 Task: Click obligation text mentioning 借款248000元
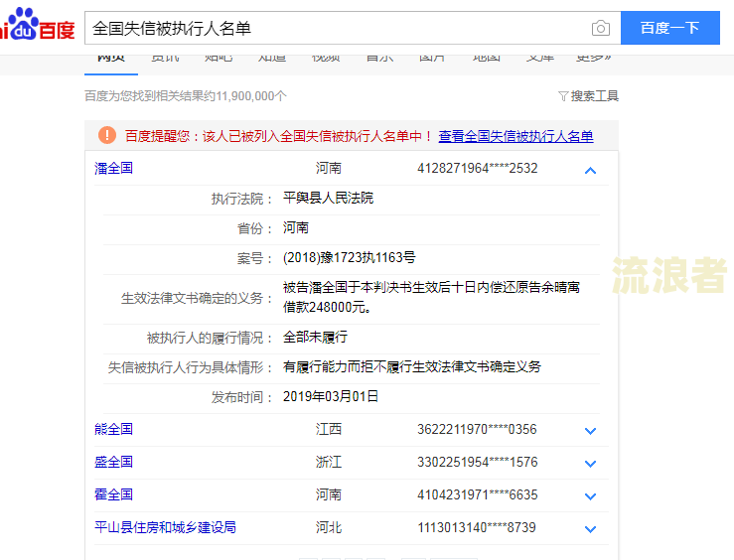pos(432,297)
